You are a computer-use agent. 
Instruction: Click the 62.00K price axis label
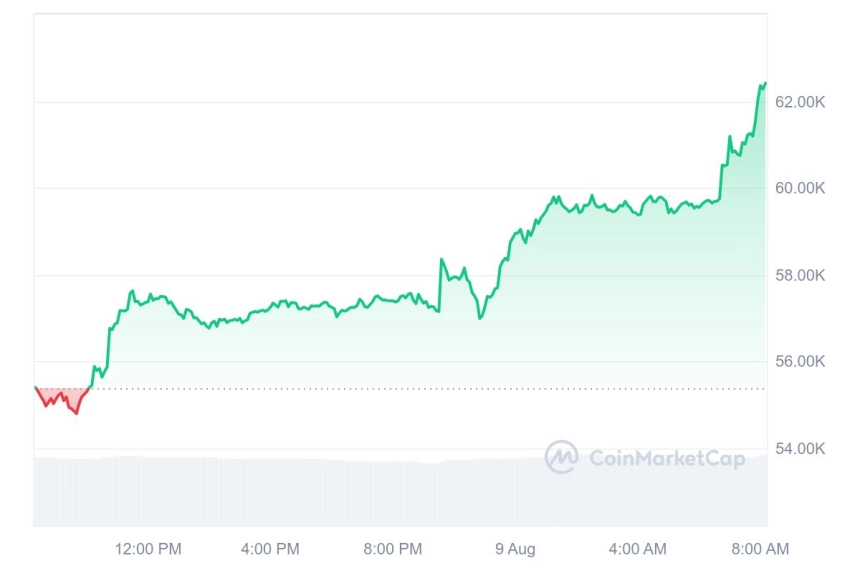pos(800,102)
